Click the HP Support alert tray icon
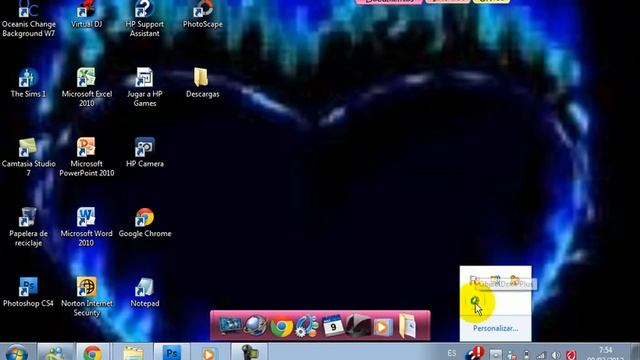 [x=475, y=353]
